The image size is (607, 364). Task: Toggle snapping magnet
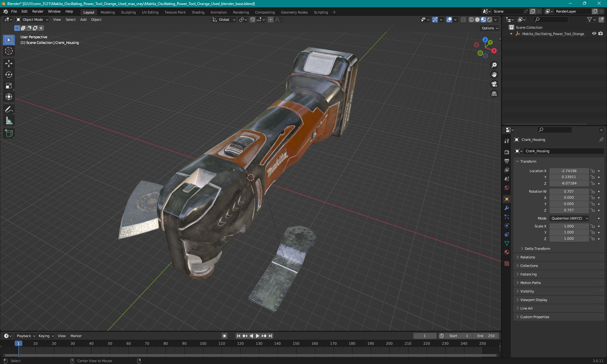coord(252,20)
